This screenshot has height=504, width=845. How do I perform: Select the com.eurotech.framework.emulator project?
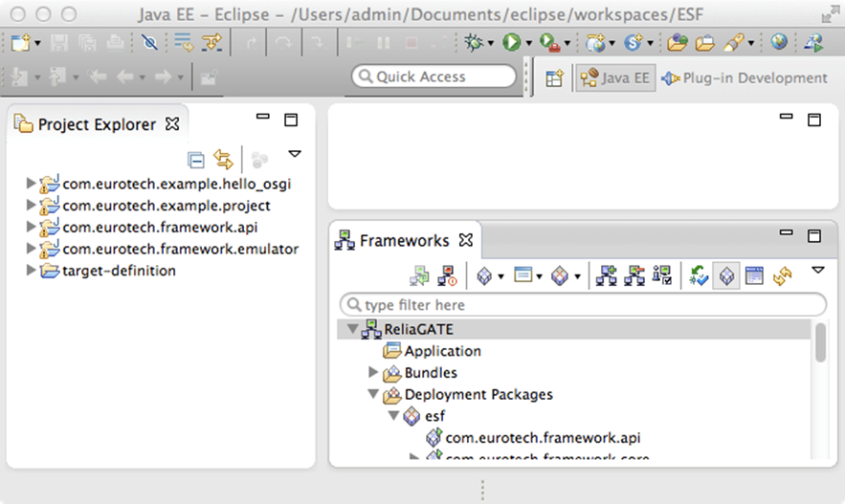(x=181, y=249)
